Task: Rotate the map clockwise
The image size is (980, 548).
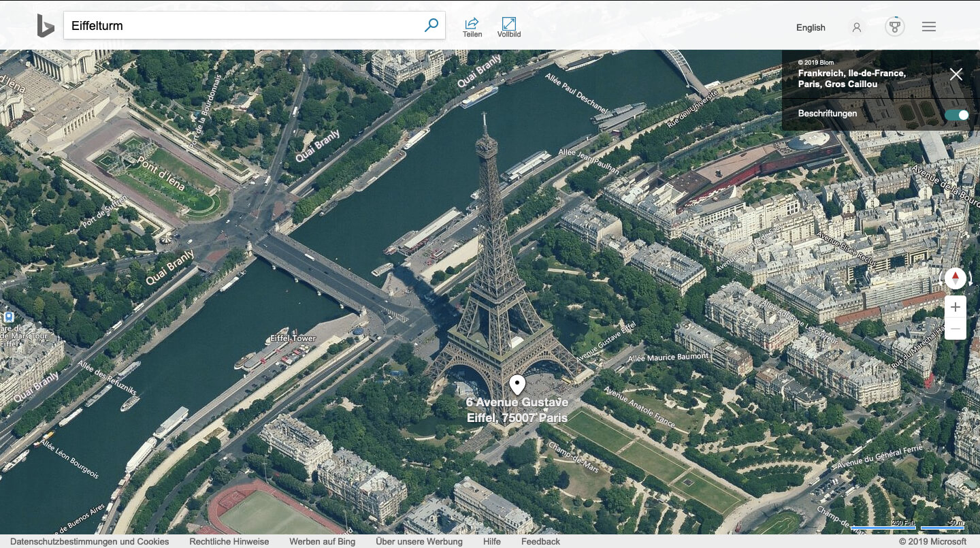Action: click(970, 278)
